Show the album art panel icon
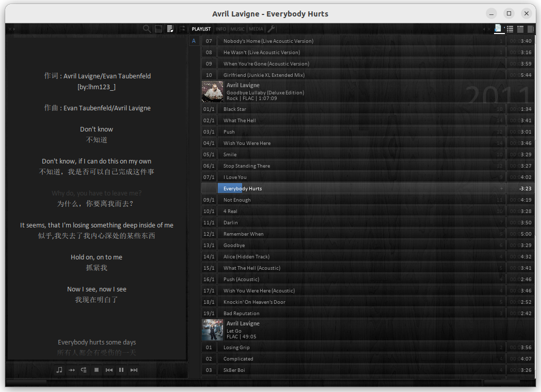Viewport: 541px width, 392px height. coord(158,29)
